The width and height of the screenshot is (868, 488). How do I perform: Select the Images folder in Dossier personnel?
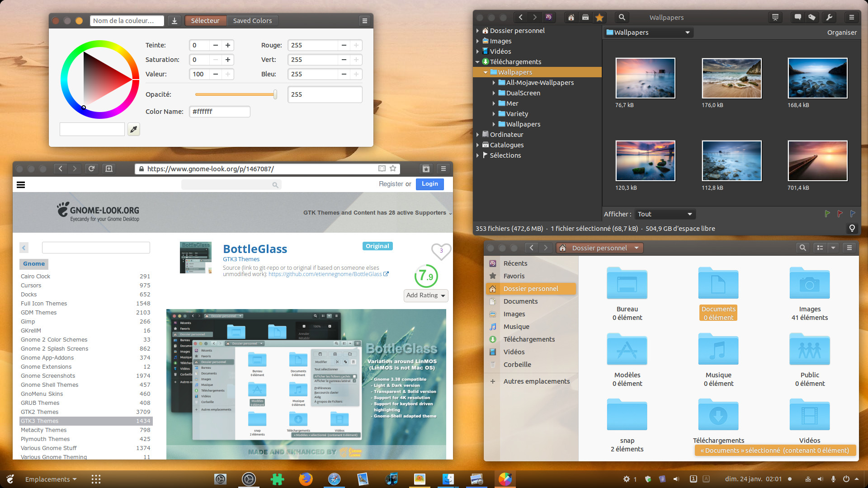coord(810,294)
